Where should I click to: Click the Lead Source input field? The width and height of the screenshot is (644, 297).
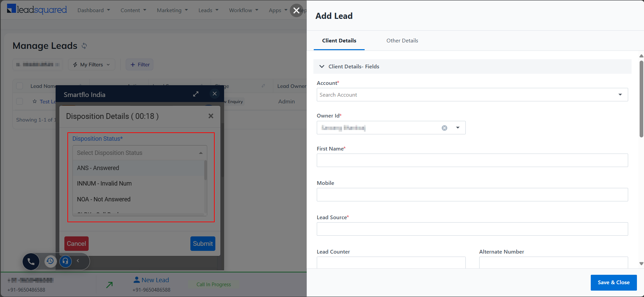coord(472,229)
